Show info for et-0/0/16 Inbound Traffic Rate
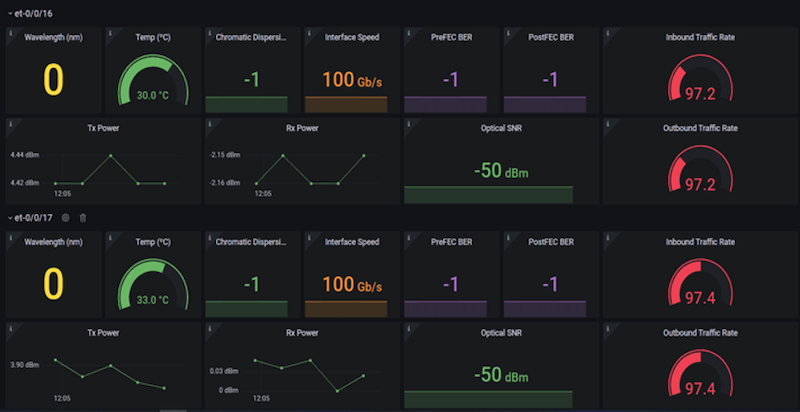This screenshot has width=800, height=412. [607, 33]
